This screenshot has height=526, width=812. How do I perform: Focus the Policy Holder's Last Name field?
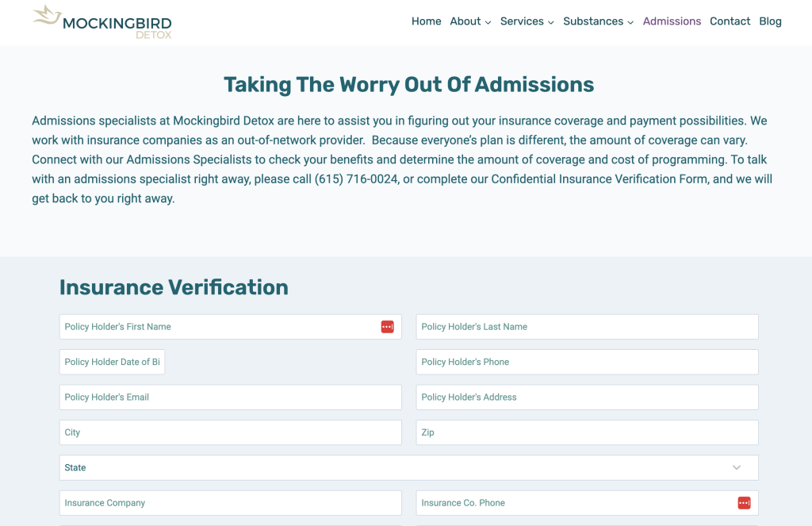click(x=587, y=327)
